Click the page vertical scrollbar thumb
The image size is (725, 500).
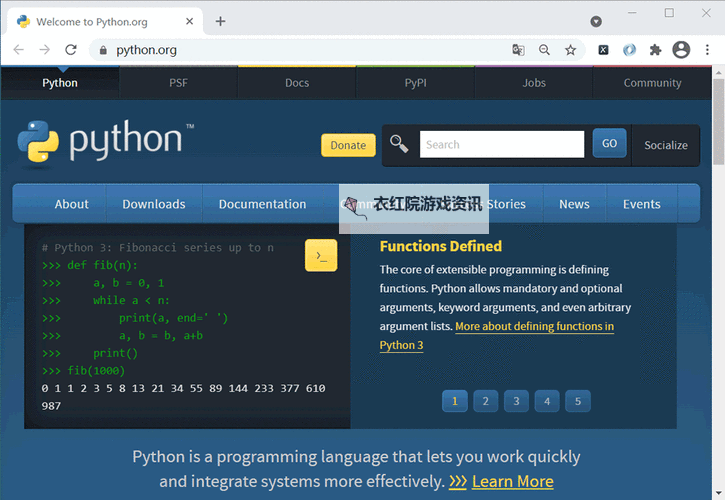click(718, 121)
